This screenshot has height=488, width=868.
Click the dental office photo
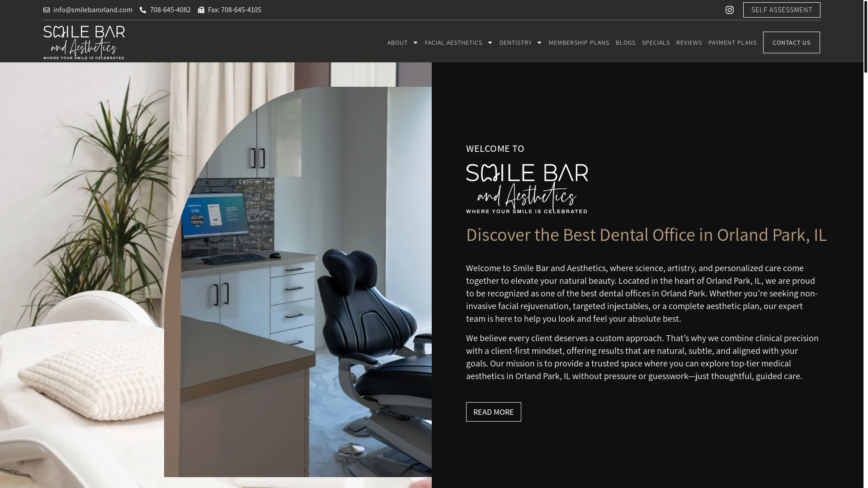(298, 282)
